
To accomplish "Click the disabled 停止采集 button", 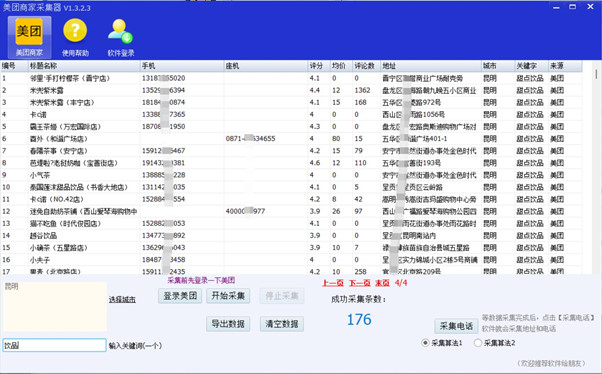I will point(282,296).
